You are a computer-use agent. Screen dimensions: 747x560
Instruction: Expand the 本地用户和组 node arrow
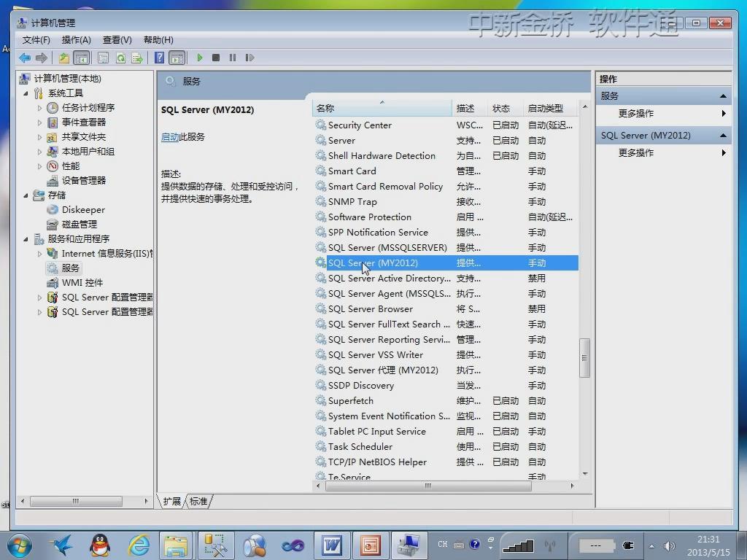[x=39, y=152]
